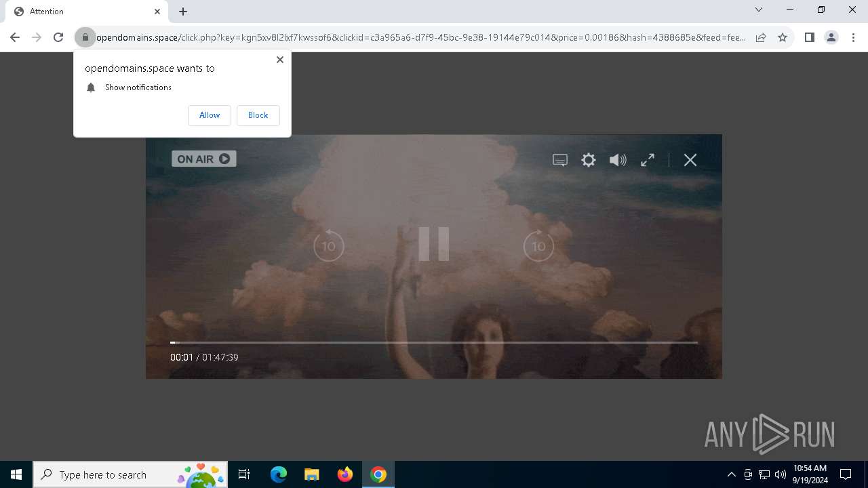This screenshot has height=488, width=868.
Task: Bookmark this tab with star
Action: pyautogui.click(x=783, y=37)
